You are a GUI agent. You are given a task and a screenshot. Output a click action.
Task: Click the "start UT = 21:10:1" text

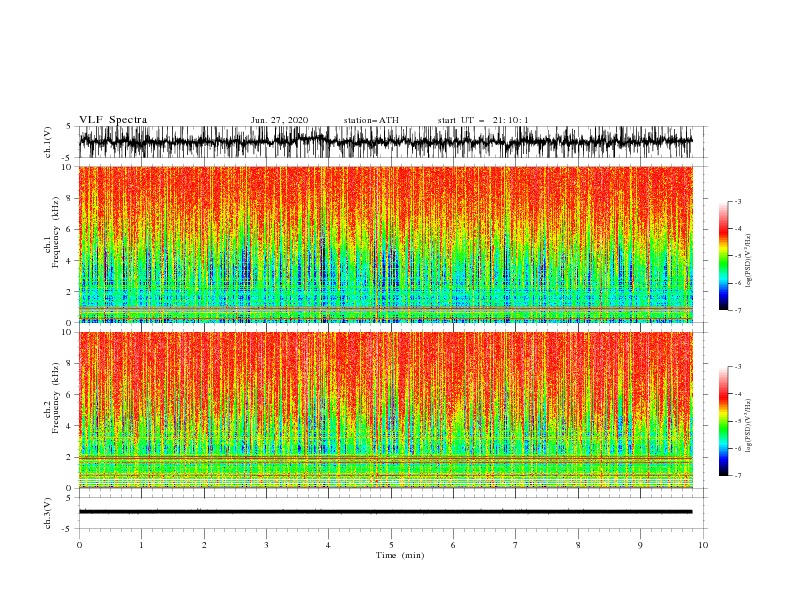tap(483, 120)
